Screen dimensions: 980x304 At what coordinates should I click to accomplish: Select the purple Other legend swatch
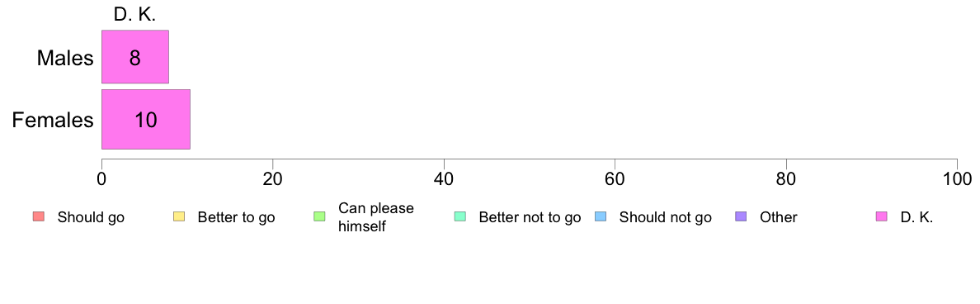click(741, 217)
